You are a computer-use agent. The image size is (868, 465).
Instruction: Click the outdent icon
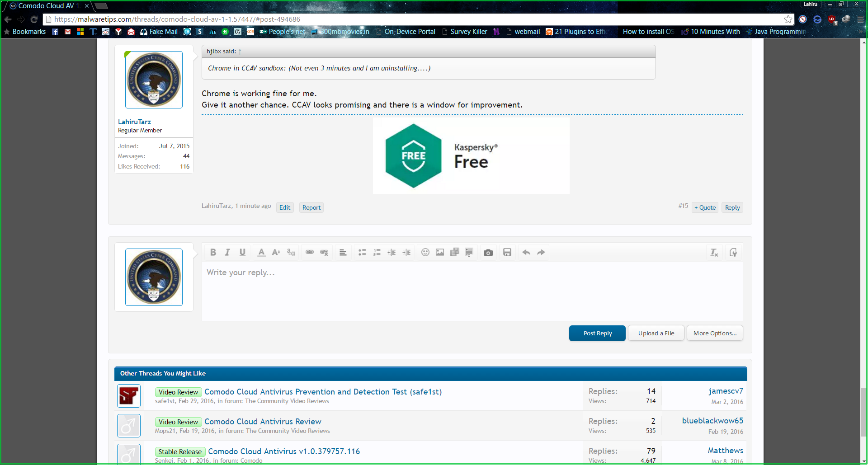point(392,252)
